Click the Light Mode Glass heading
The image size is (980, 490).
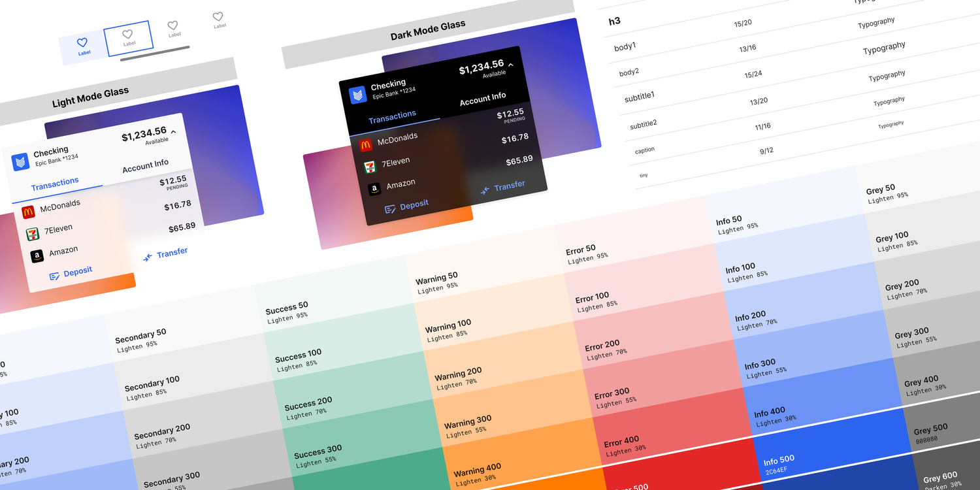click(x=91, y=98)
